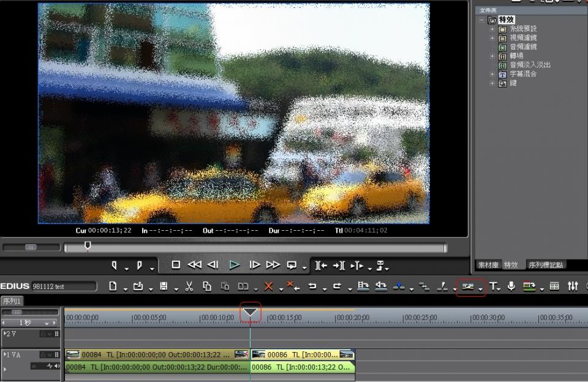
Task: Expand the 轉場 folder in effects tree
Action: click(492, 56)
